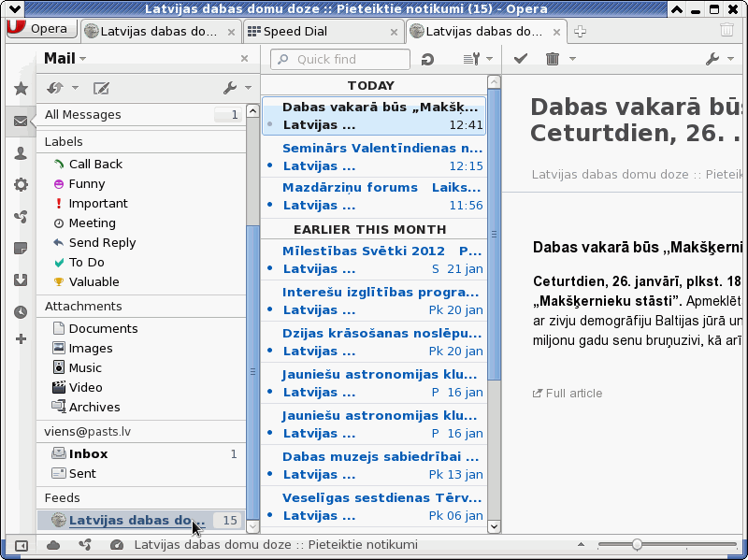The image size is (748, 560).
Task: Open Seminārs Valentīndienas message
Action: [374, 157]
